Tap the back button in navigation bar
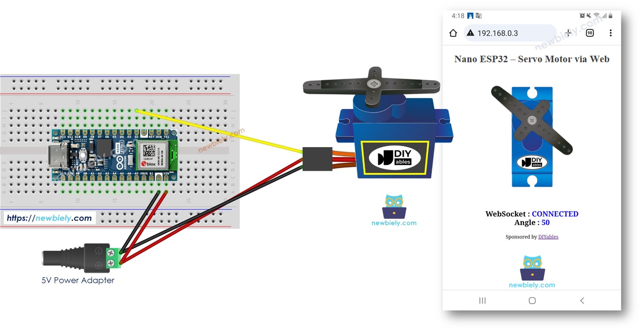 (x=582, y=300)
